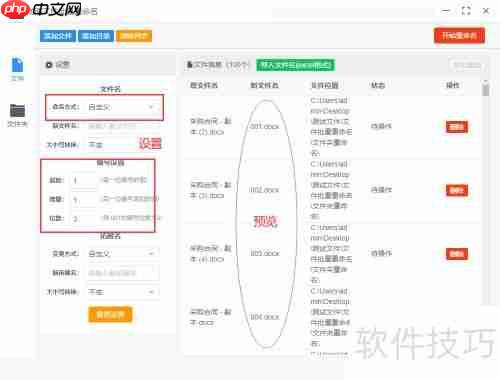The image size is (500, 380).
Task: Click the faded button right of file list header
Action: tap(467, 65)
